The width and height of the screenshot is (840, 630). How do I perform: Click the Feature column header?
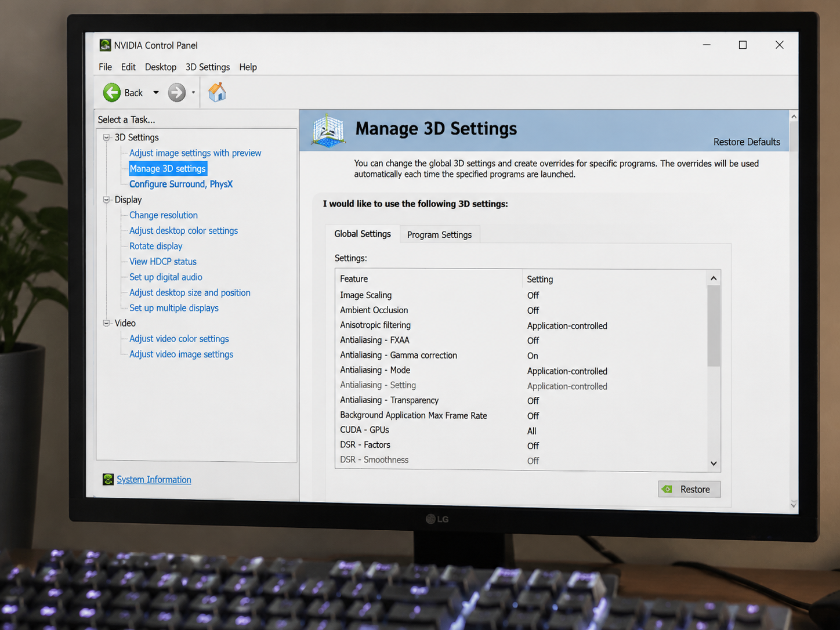pyautogui.click(x=429, y=279)
